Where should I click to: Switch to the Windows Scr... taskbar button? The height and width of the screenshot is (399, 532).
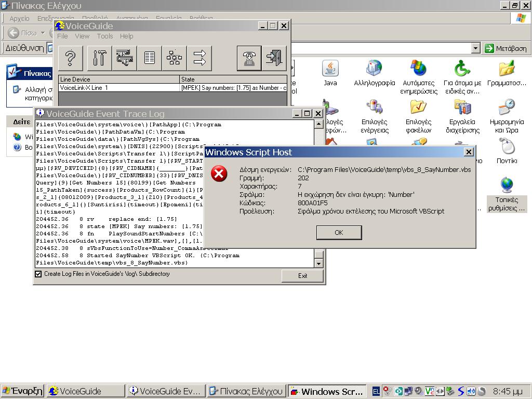(327, 391)
